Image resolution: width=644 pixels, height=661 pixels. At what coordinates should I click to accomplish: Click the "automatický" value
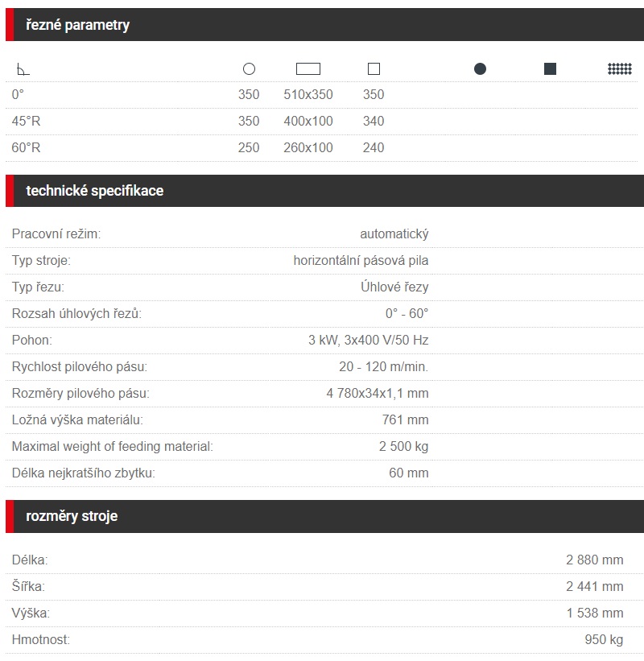[x=394, y=234]
